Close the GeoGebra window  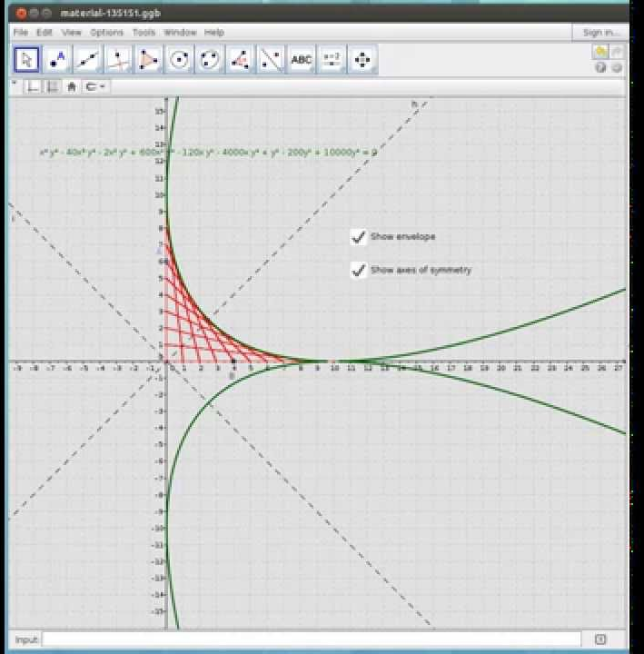[x=21, y=14]
